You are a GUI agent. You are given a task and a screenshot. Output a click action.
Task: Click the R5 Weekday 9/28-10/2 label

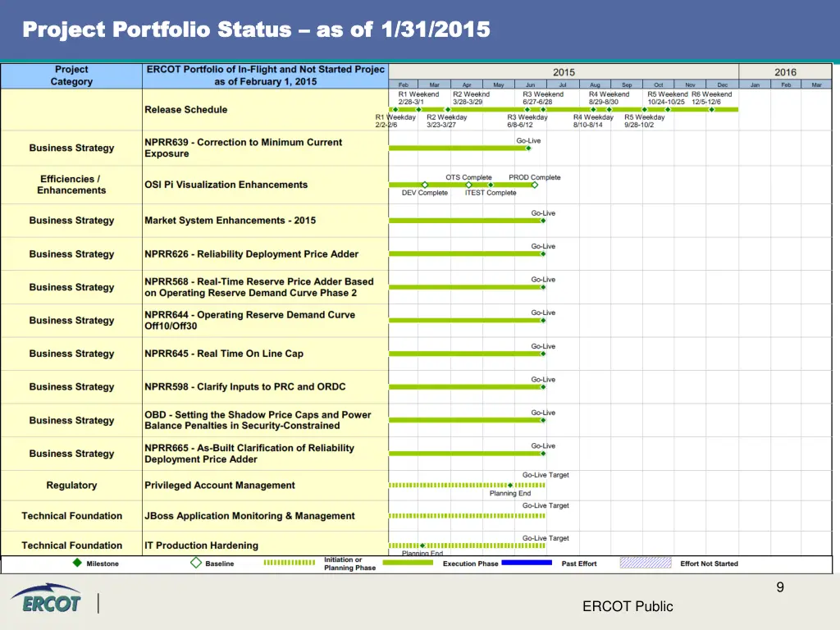[644, 121]
